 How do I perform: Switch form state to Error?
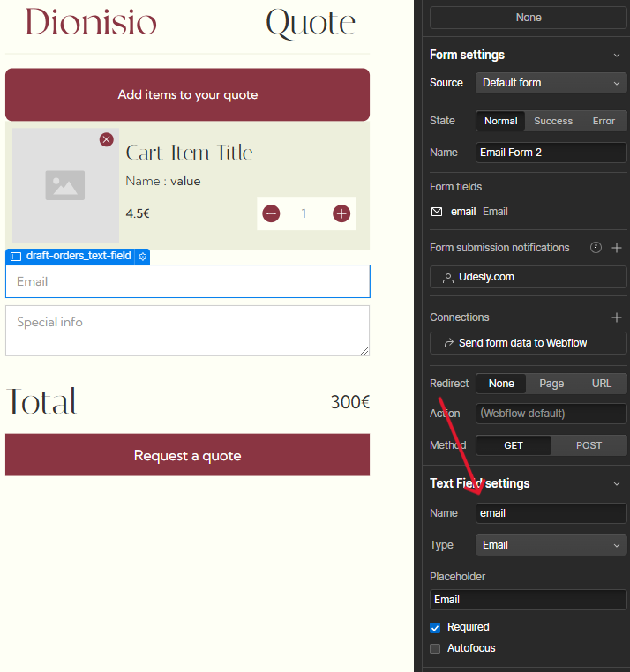click(x=604, y=121)
